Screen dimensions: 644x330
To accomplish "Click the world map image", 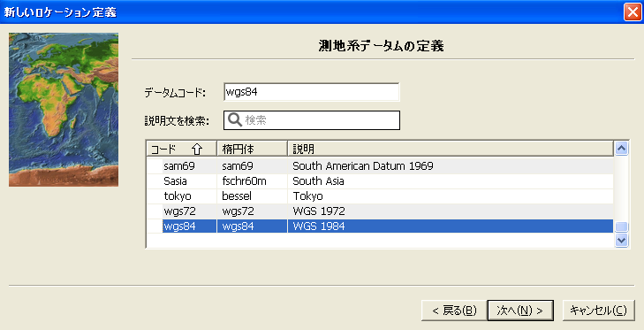I will (64, 110).
